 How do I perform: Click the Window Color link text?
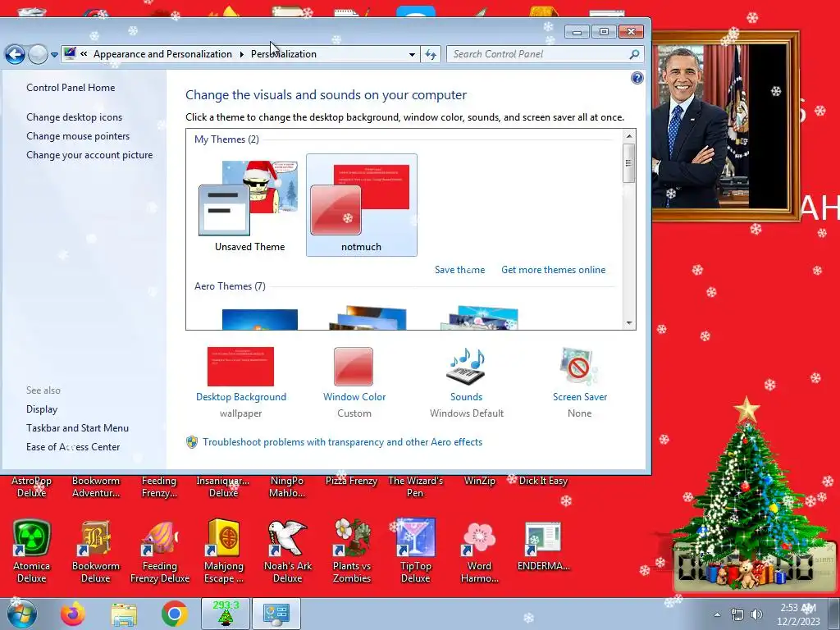click(x=354, y=397)
